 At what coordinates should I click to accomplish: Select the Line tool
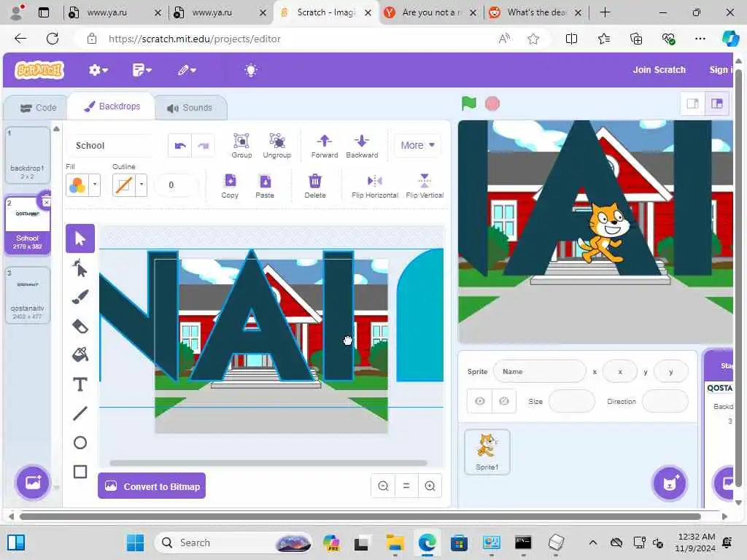click(x=80, y=413)
